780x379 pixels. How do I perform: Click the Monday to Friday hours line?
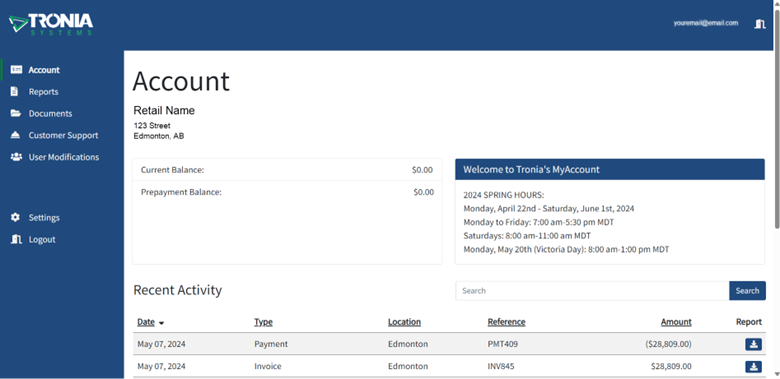coord(538,222)
